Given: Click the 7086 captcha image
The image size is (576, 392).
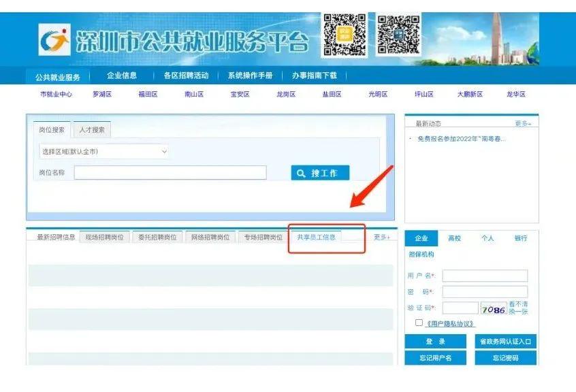Looking at the screenshot, I should (x=494, y=309).
